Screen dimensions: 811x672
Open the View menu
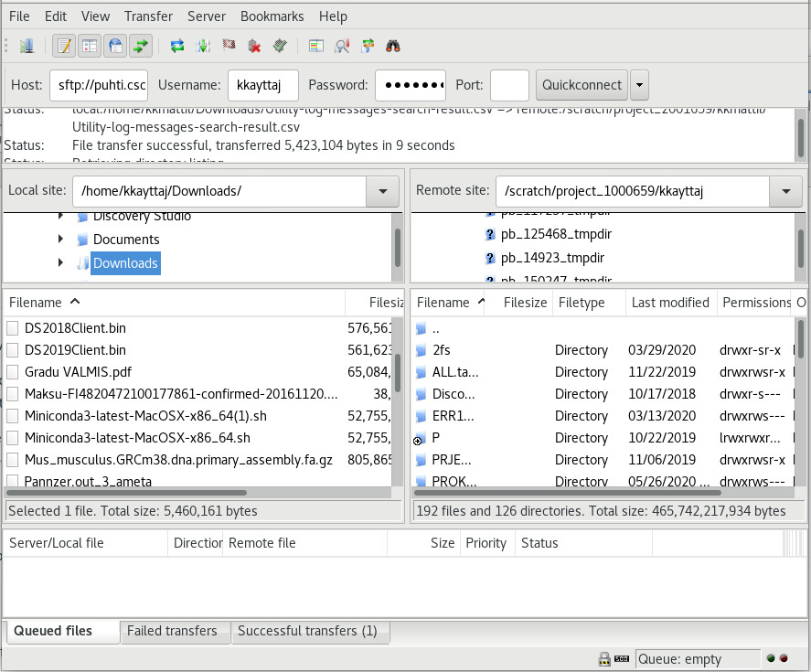96,16
